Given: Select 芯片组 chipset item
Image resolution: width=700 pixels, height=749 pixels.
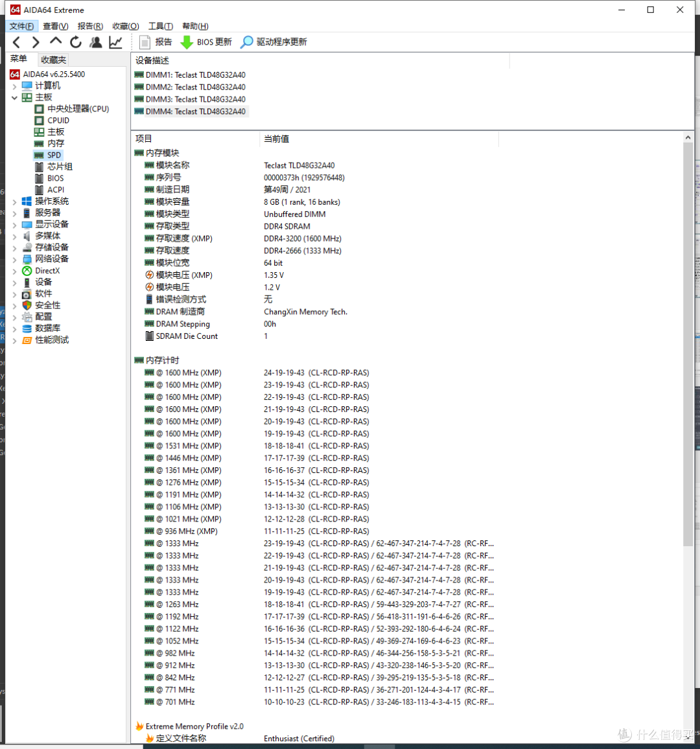Looking at the screenshot, I should tap(54, 167).
